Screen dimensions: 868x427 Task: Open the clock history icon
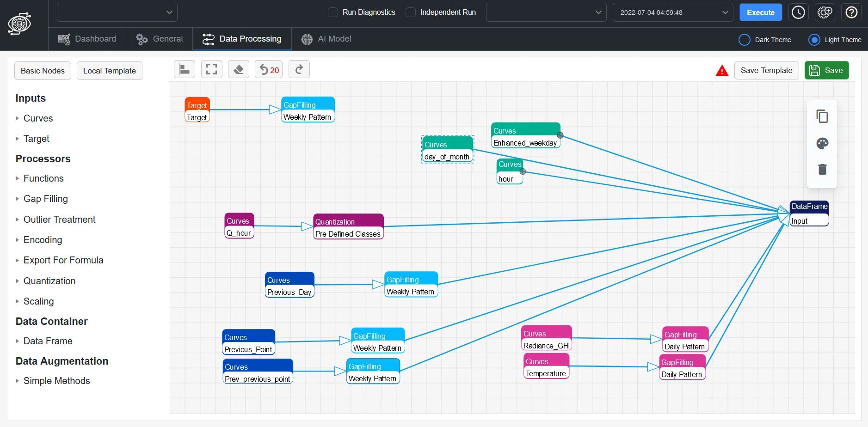pyautogui.click(x=798, y=12)
